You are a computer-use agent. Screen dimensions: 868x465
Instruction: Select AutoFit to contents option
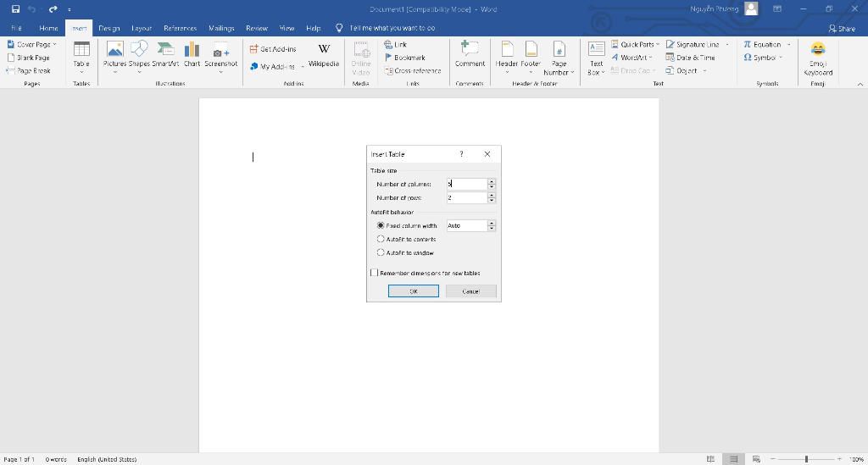(x=406, y=240)
